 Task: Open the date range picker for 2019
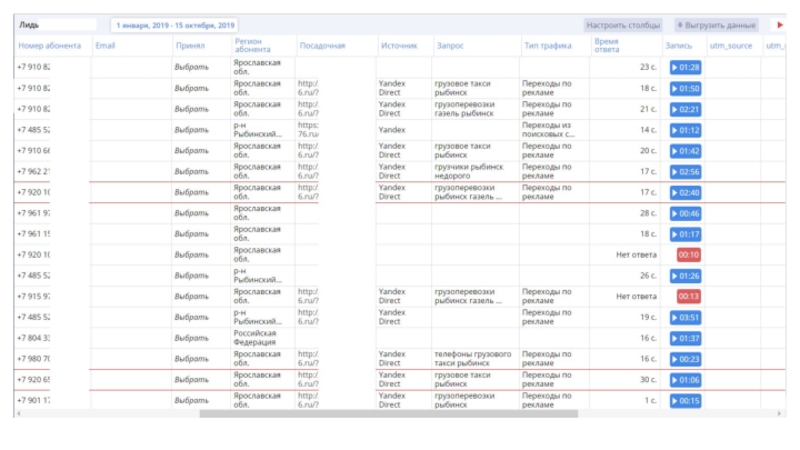click(x=176, y=25)
